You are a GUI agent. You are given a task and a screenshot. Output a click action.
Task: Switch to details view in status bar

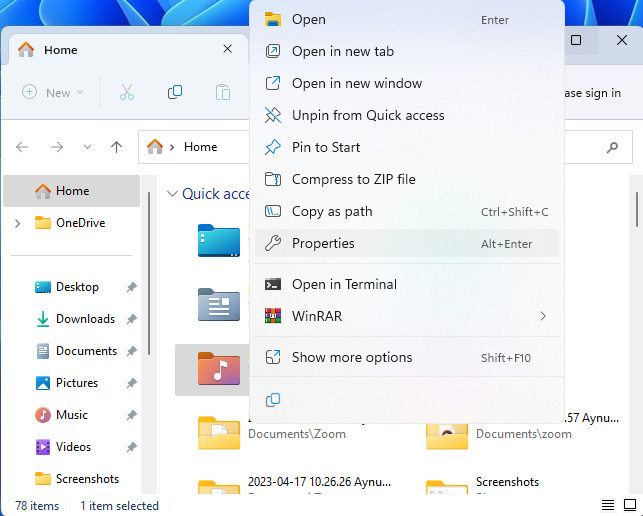(608, 505)
